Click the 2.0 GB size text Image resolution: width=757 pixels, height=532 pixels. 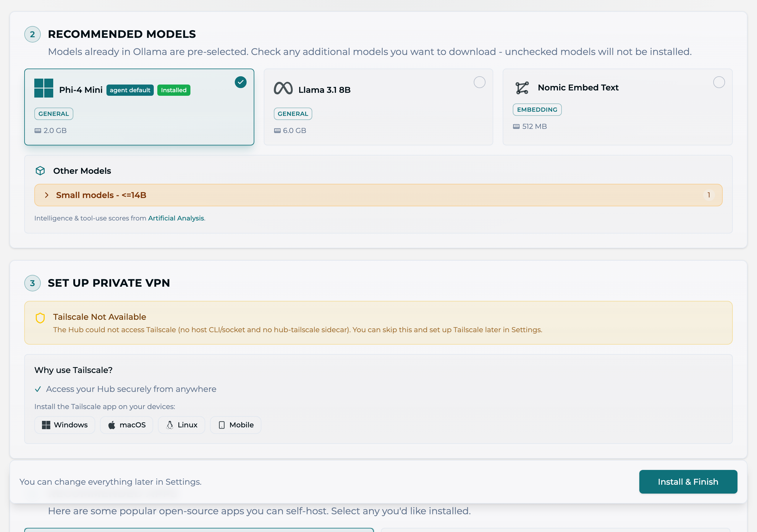pyautogui.click(x=55, y=131)
